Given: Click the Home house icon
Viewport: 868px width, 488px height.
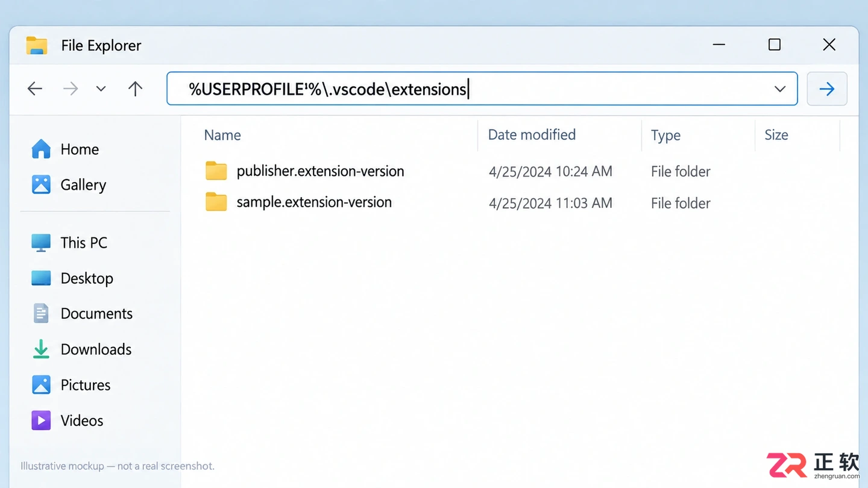Looking at the screenshot, I should coord(41,149).
